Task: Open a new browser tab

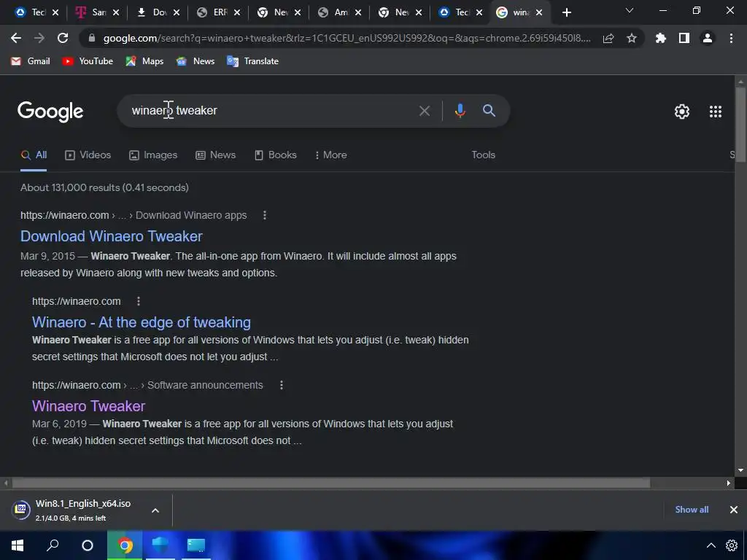Action: pos(566,13)
